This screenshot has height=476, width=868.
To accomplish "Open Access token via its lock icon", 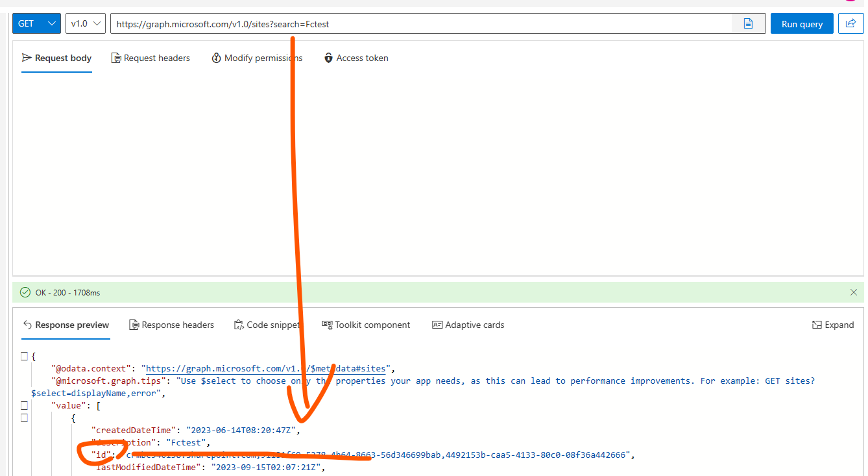I will click(x=328, y=58).
